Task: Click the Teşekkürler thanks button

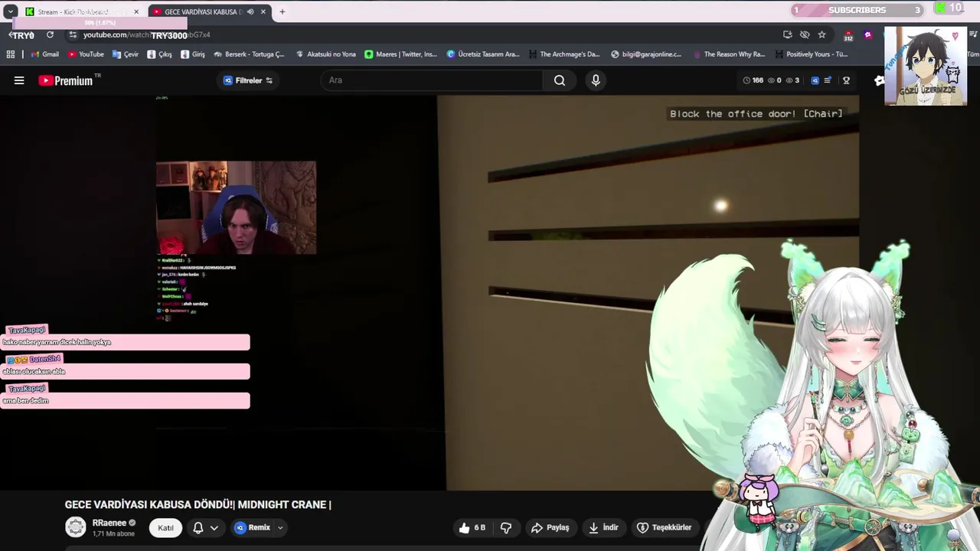Action: [x=665, y=527]
